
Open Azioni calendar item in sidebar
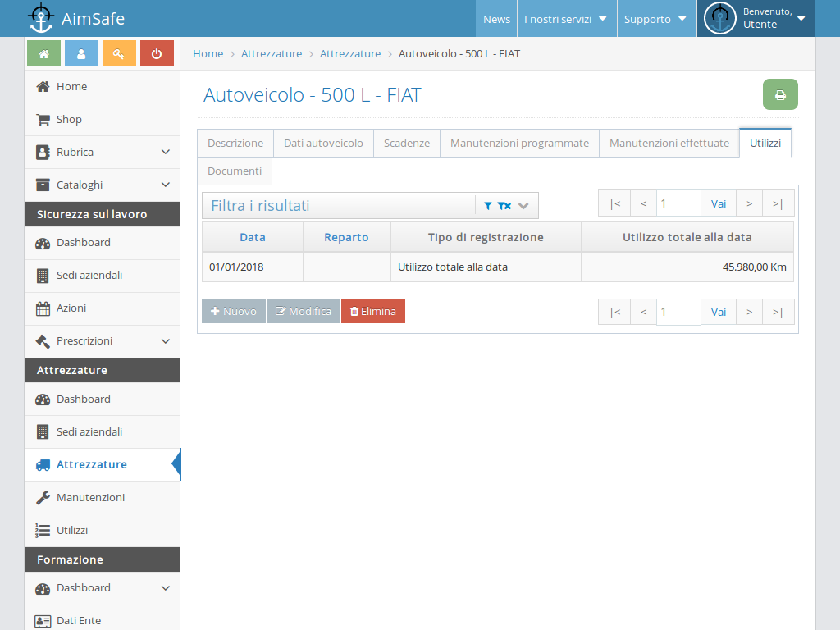(103, 308)
